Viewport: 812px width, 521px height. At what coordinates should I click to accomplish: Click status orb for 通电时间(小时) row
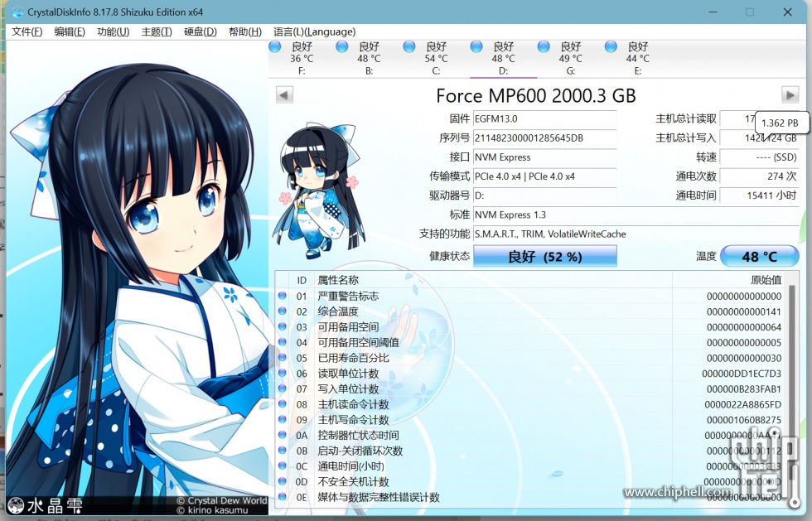[x=283, y=466]
